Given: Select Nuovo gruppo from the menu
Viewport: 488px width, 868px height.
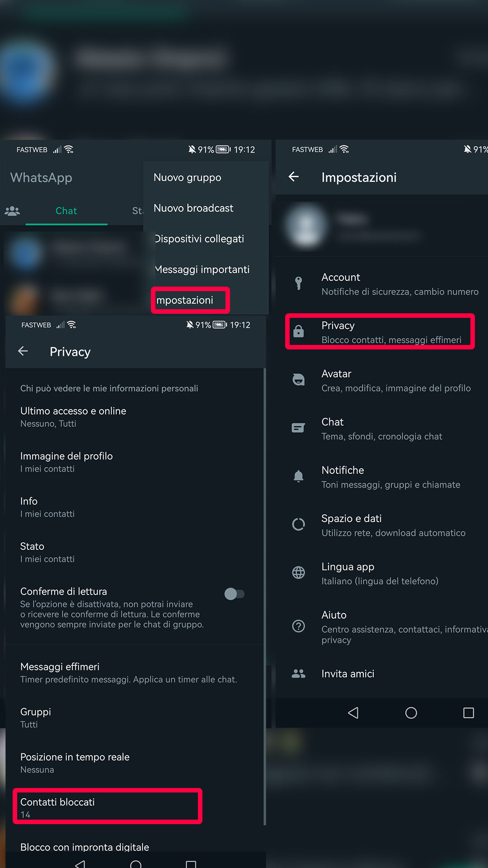Looking at the screenshot, I should point(188,177).
